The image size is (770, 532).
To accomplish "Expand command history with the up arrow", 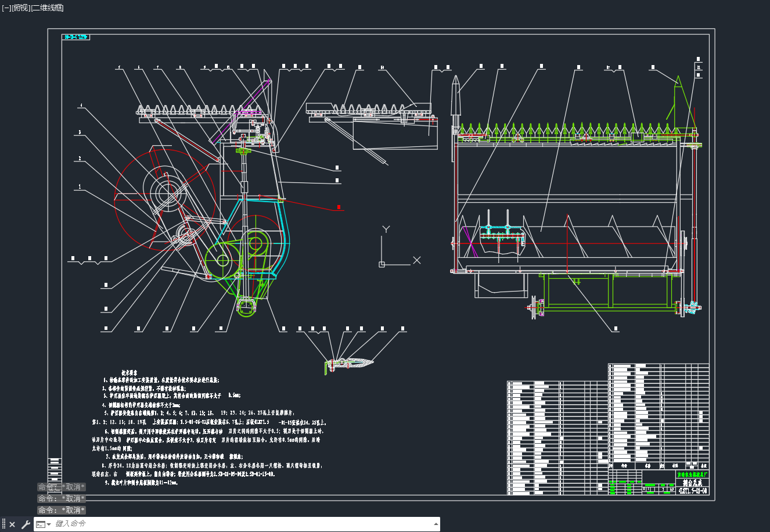I will click(436, 524).
